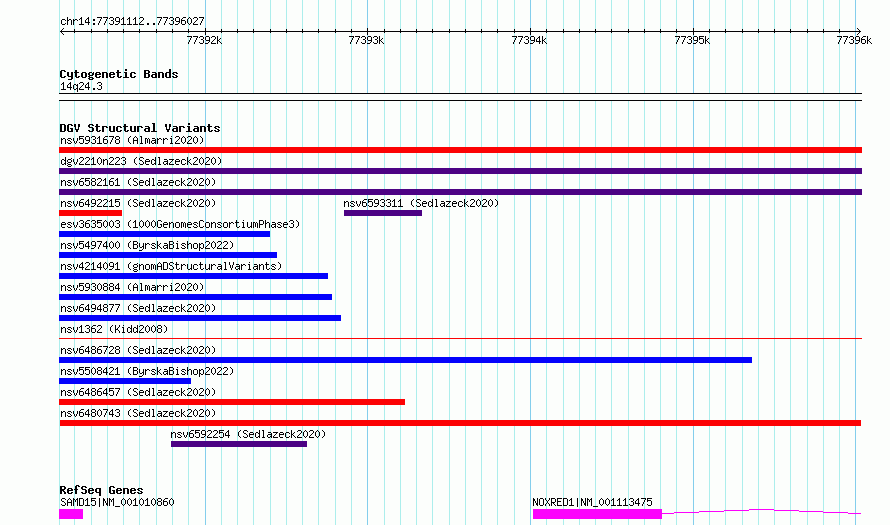Screen dimensions: 890x525
Task: Click the Cytogenetic Bands track title
Action: pos(119,74)
